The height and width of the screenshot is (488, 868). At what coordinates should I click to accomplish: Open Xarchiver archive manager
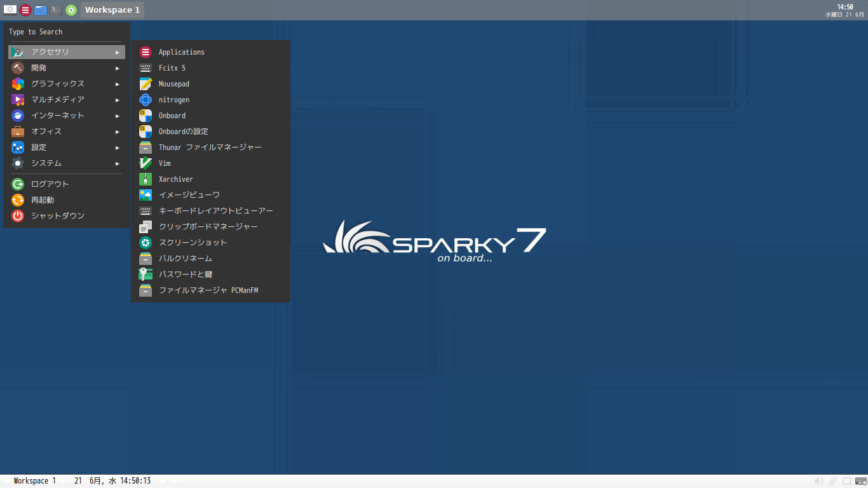pyautogui.click(x=210, y=179)
